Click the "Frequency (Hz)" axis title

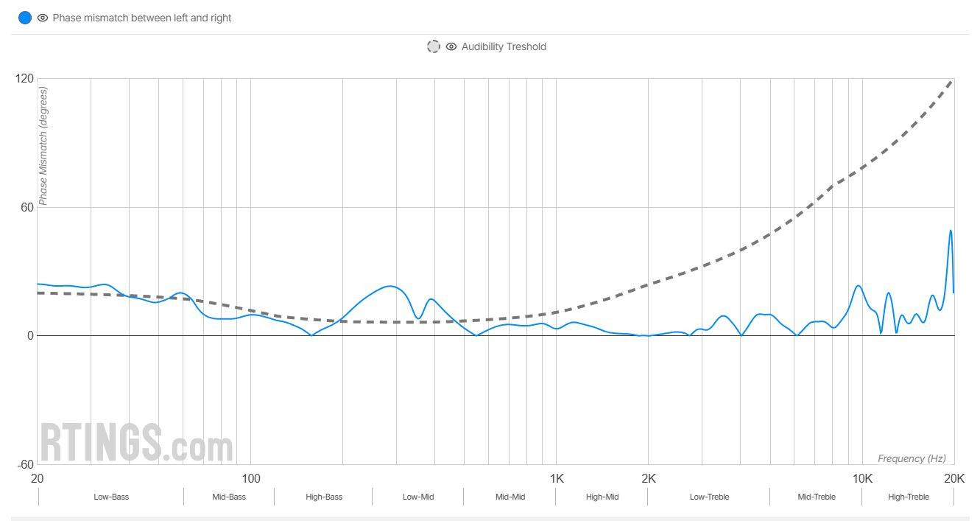pos(912,458)
